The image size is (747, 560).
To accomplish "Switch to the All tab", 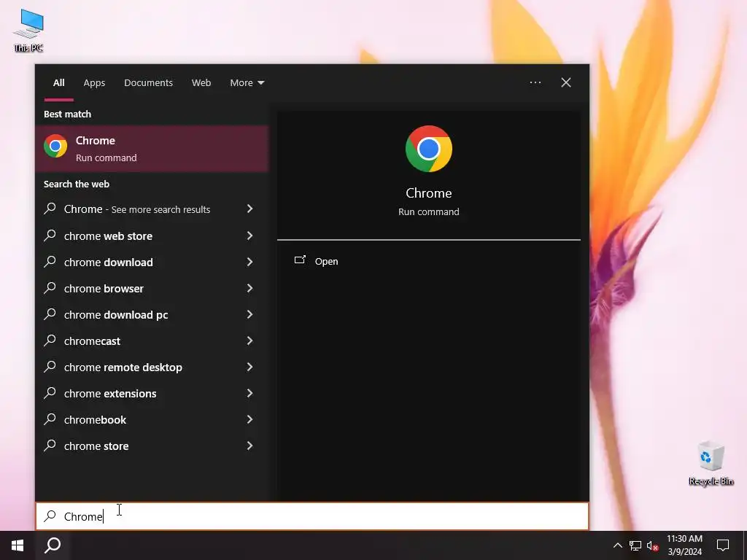I will pyautogui.click(x=59, y=83).
